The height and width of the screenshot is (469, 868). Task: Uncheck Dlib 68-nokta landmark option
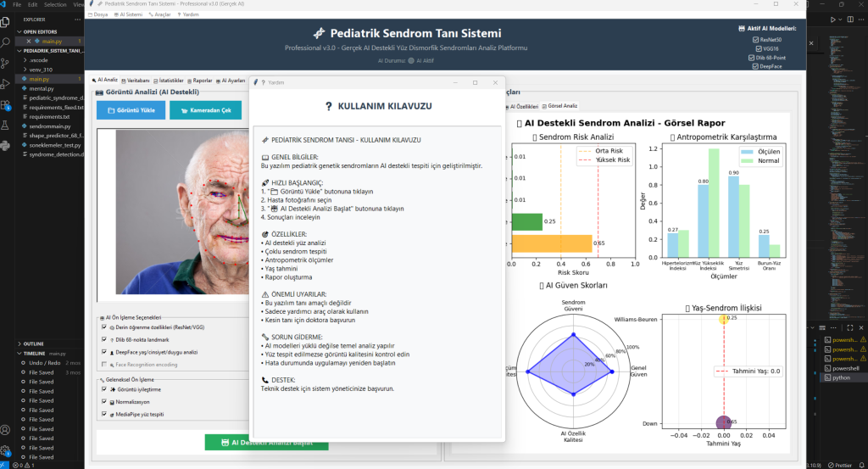(104, 339)
